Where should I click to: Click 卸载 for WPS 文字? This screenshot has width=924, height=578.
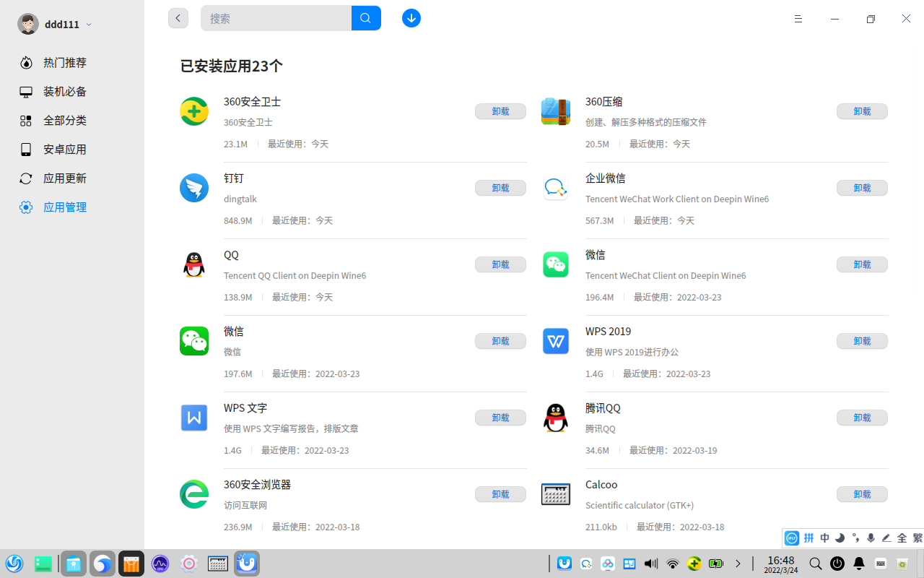tap(500, 418)
